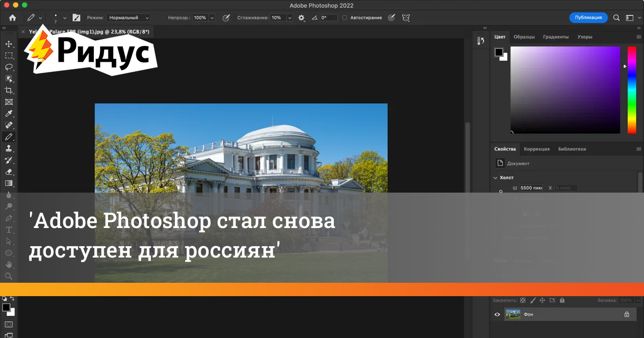Open the History panel icon

tap(481, 41)
